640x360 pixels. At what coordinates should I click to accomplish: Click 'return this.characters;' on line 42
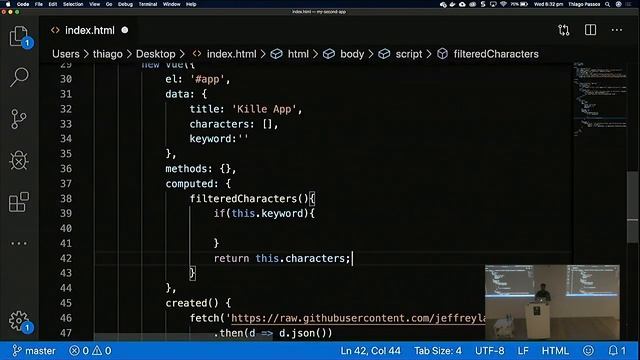point(282,258)
